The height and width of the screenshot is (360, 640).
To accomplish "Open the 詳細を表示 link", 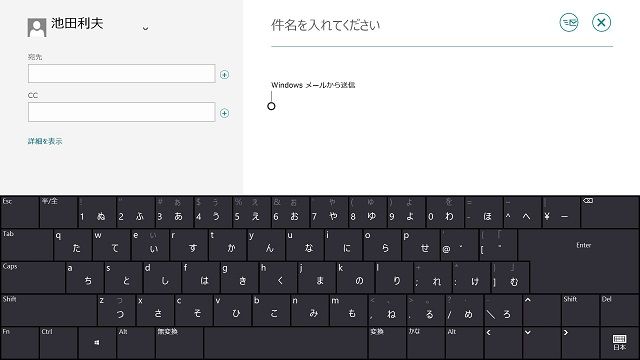I will tap(45, 141).
